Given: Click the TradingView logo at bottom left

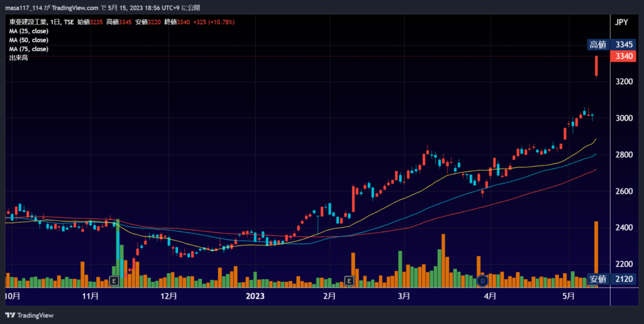Looking at the screenshot, I should point(29,315).
